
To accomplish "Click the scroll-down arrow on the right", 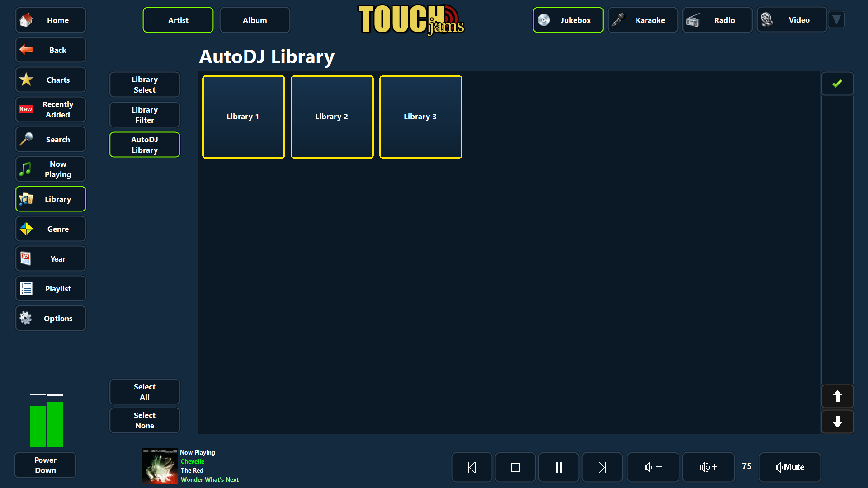I will [x=837, y=422].
